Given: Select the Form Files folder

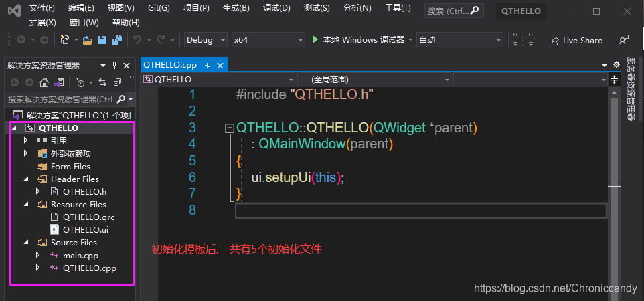Looking at the screenshot, I should click(x=70, y=167).
